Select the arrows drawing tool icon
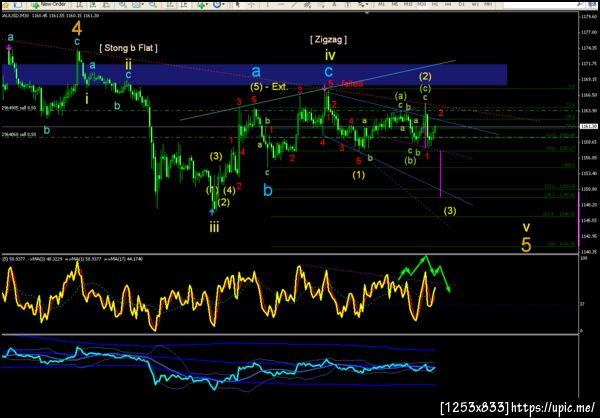This screenshot has height=418, width=600. pos(361,5)
